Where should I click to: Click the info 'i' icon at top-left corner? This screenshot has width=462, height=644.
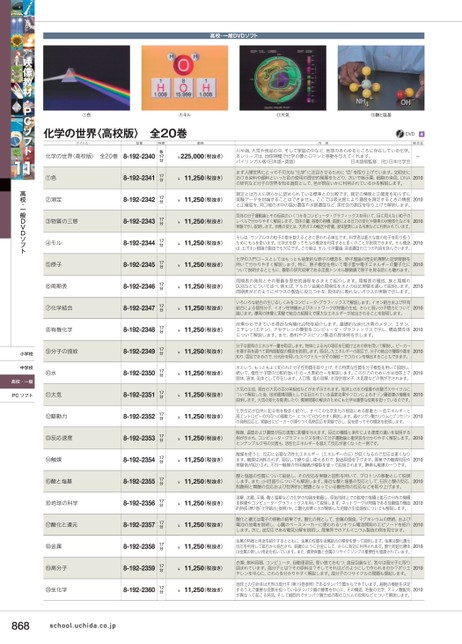pos(29,7)
